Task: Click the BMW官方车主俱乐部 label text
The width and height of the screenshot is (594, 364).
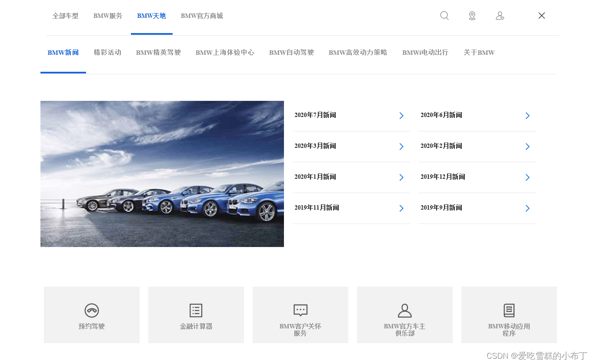Action: [x=405, y=330]
